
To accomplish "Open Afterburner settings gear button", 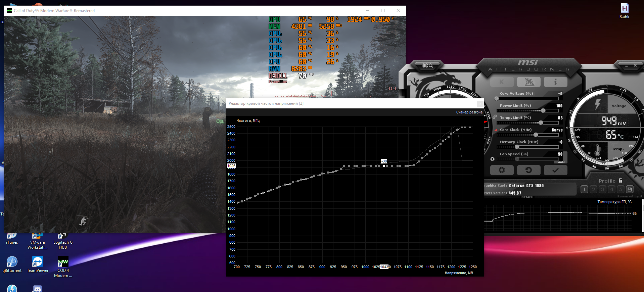I will coord(502,170).
